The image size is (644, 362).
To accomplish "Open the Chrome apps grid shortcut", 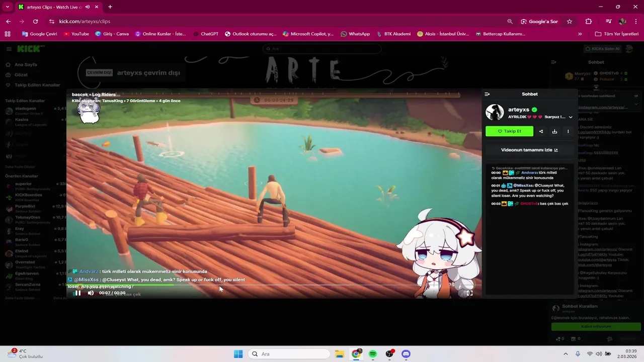I will [x=8, y=34].
